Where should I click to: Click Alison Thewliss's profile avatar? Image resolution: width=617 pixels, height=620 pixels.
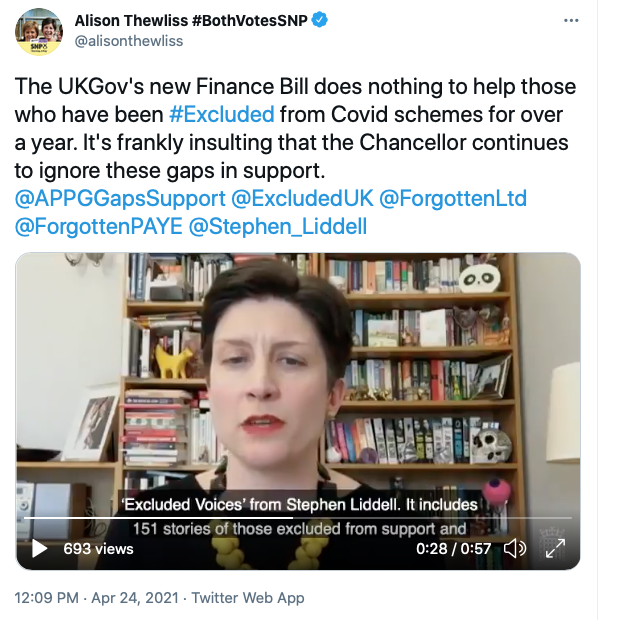(x=39, y=32)
